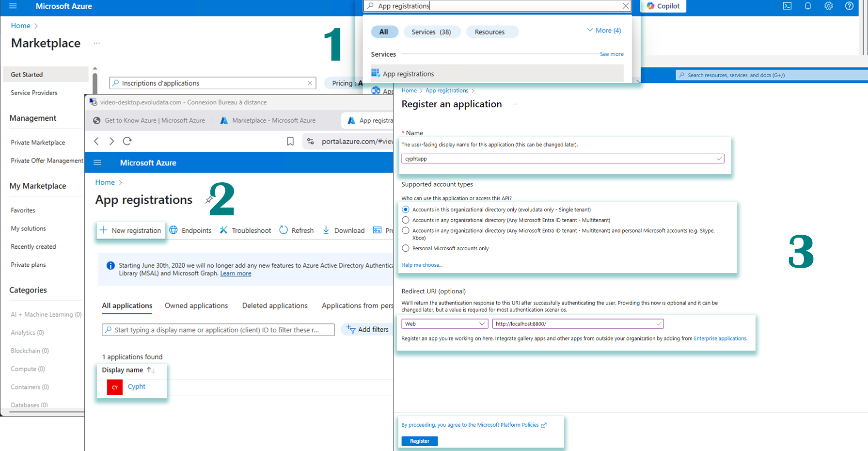Switch to the All applications tab

127,306
